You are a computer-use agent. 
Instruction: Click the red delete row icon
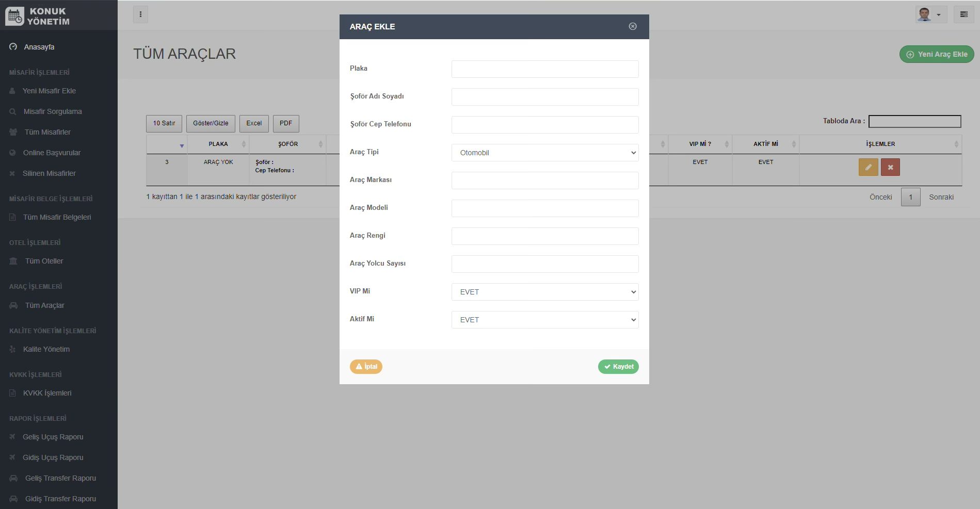point(890,167)
